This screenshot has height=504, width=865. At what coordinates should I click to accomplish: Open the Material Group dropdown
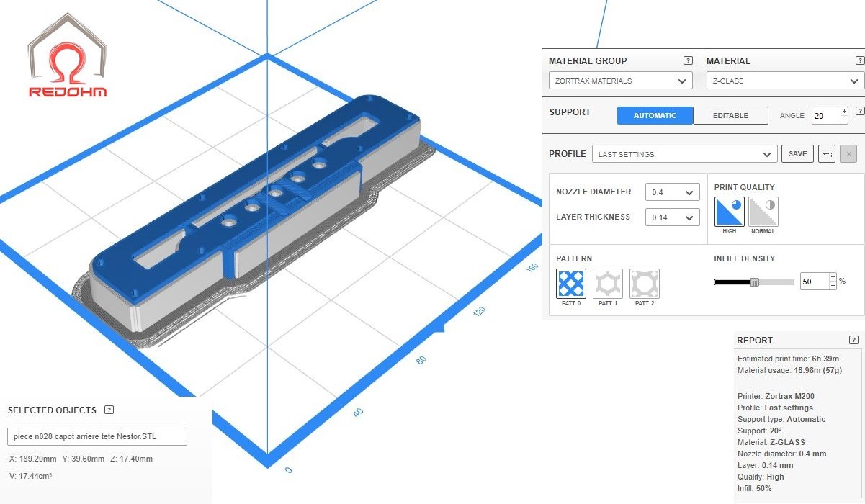point(621,81)
